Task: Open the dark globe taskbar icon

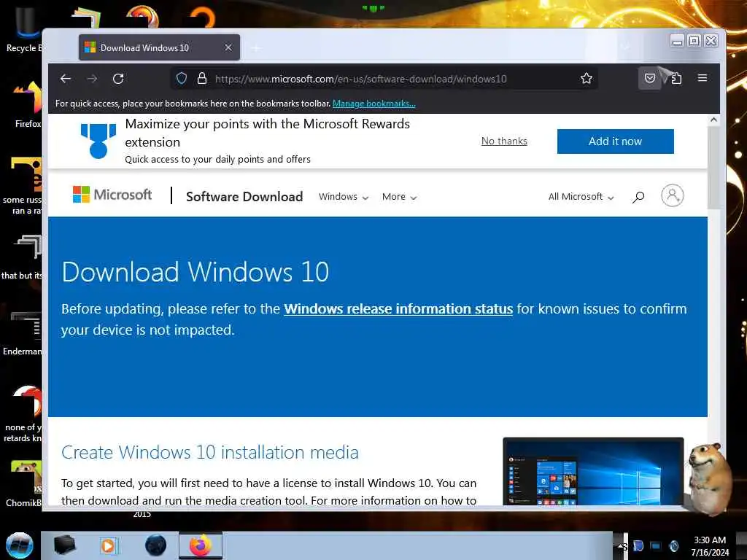Action: tap(155, 545)
